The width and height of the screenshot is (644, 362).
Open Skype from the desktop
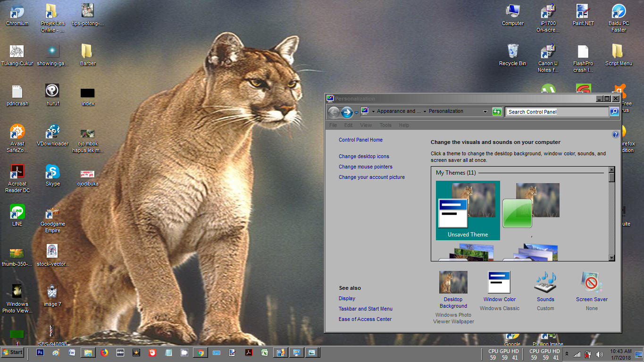(52, 171)
